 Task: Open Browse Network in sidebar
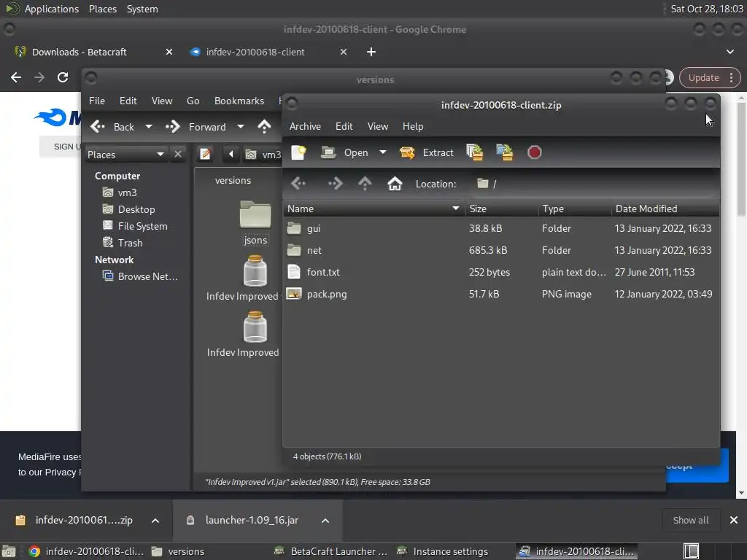[147, 276]
